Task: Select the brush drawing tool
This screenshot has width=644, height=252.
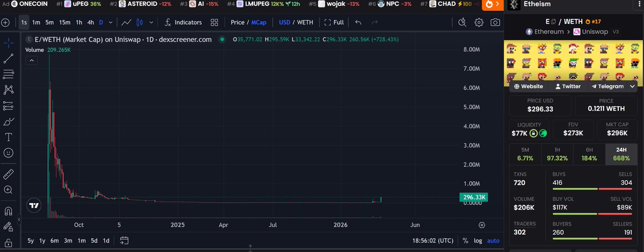Action: 8,121
